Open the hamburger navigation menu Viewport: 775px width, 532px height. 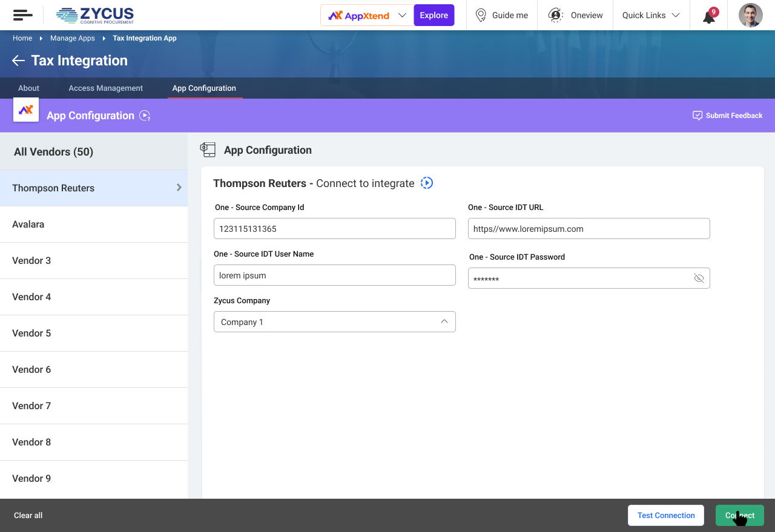[x=22, y=15]
